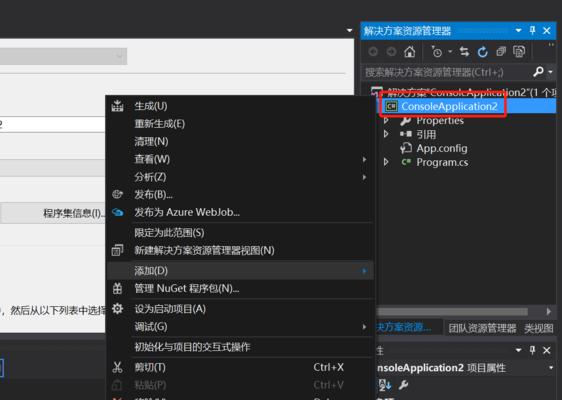Click Sync with Active Document arrows icon
The height and width of the screenshot is (400, 562).
(465, 52)
